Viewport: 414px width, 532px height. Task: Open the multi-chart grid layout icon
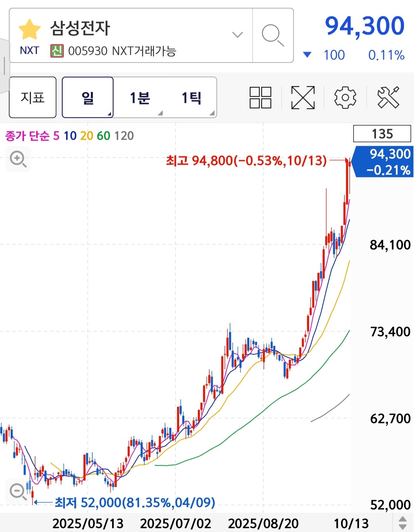260,97
